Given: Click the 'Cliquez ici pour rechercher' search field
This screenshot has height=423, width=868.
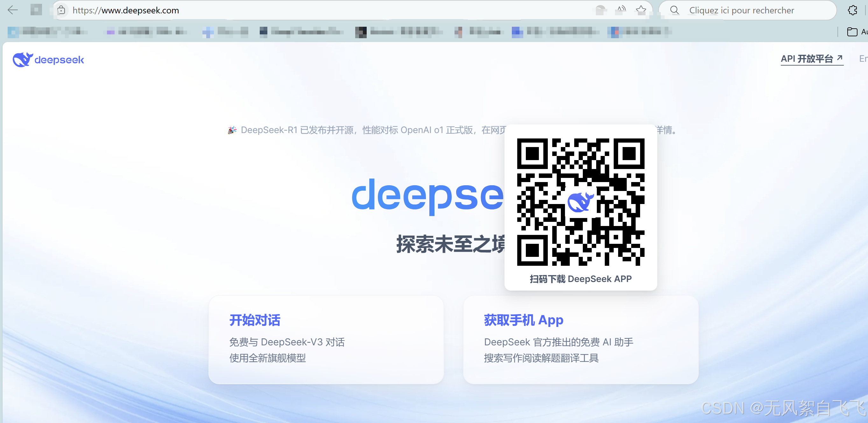Looking at the screenshot, I should pyautogui.click(x=741, y=10).
